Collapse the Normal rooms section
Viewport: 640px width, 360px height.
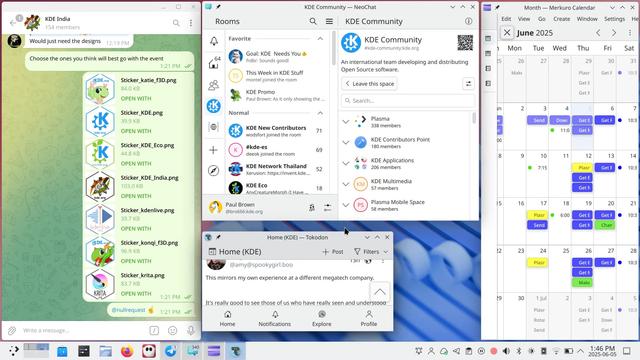(x=320, y=113)
